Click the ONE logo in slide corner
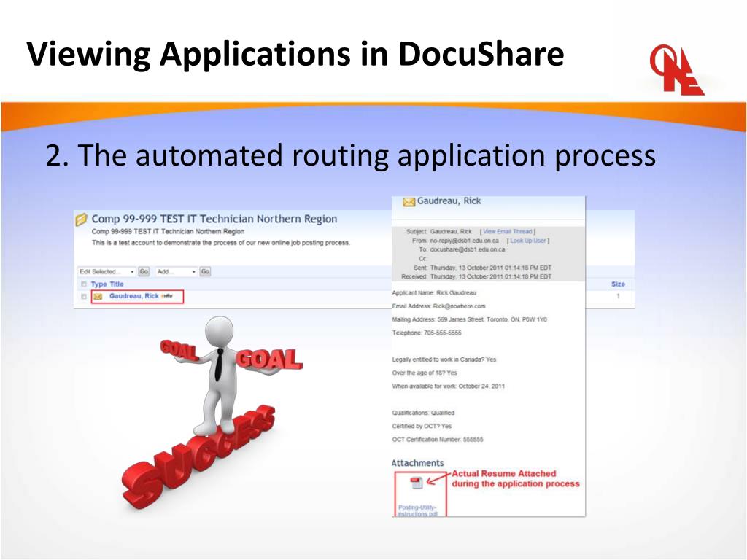Viewport: 747px width, 560px height. tap(677, 70)
